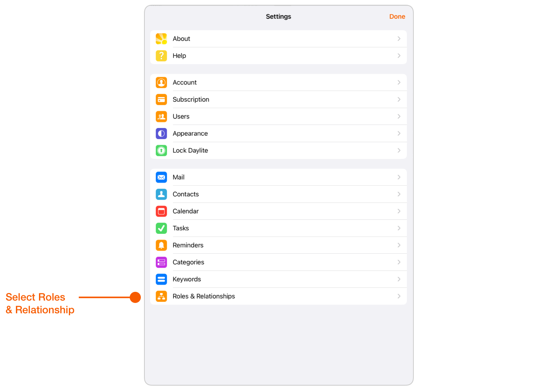Tap the green Tasks checkmark icon
557x392 pixels.
(161, 228)
